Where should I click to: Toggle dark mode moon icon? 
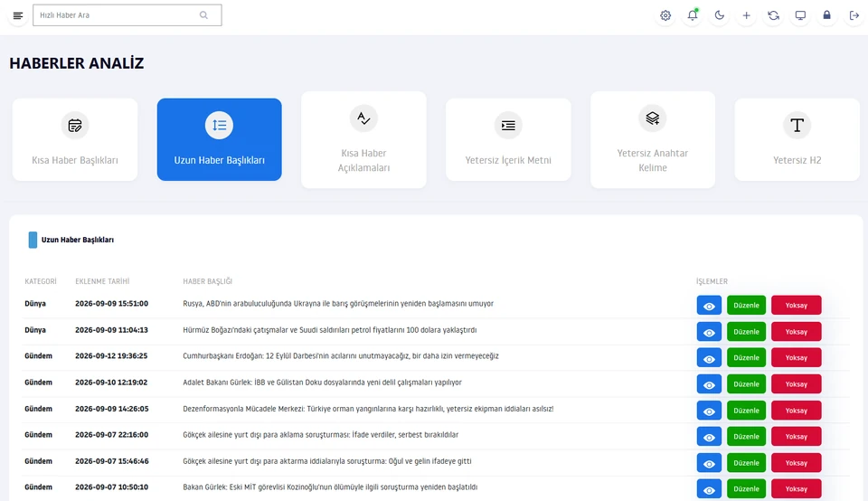tap(719, 15)
